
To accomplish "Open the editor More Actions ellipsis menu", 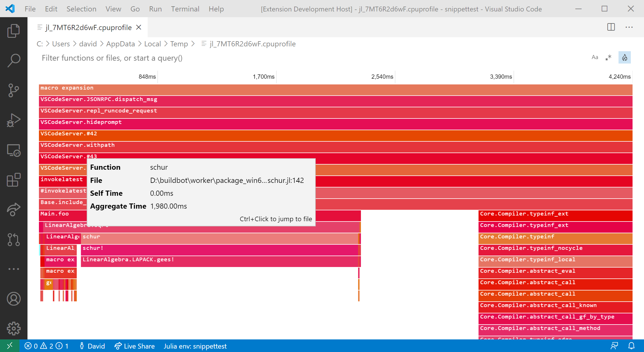I will 629,27.
